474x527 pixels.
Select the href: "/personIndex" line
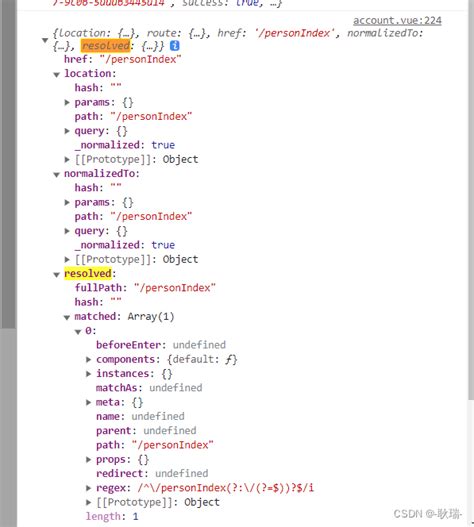pos(122,59)
